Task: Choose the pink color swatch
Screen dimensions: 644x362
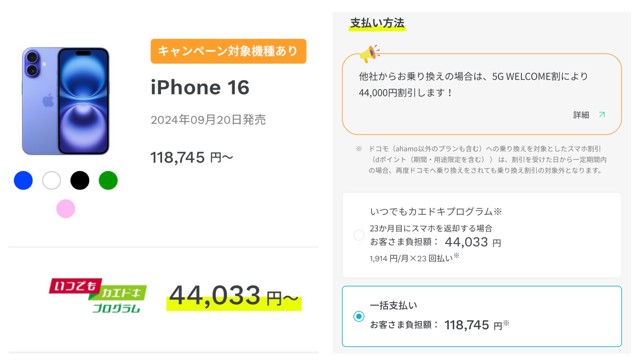Action: (66, 208)
